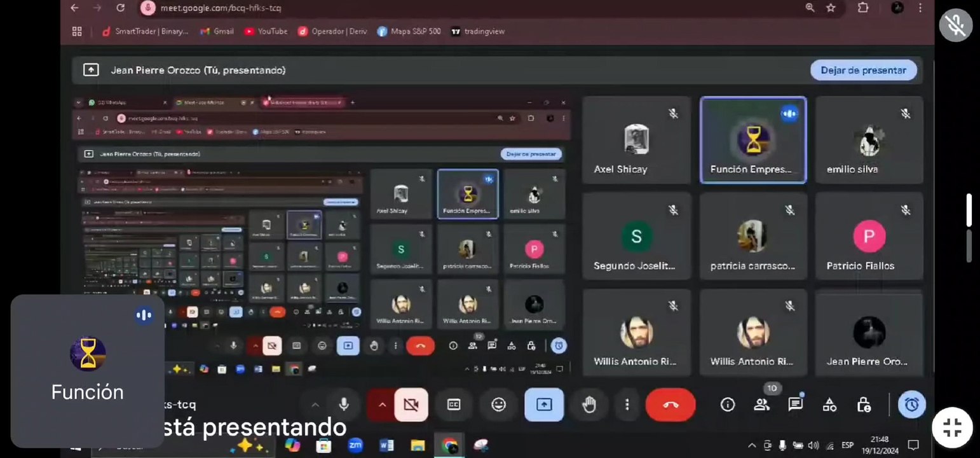Open the Chrome three-dot menu

[x=920, y=8]
